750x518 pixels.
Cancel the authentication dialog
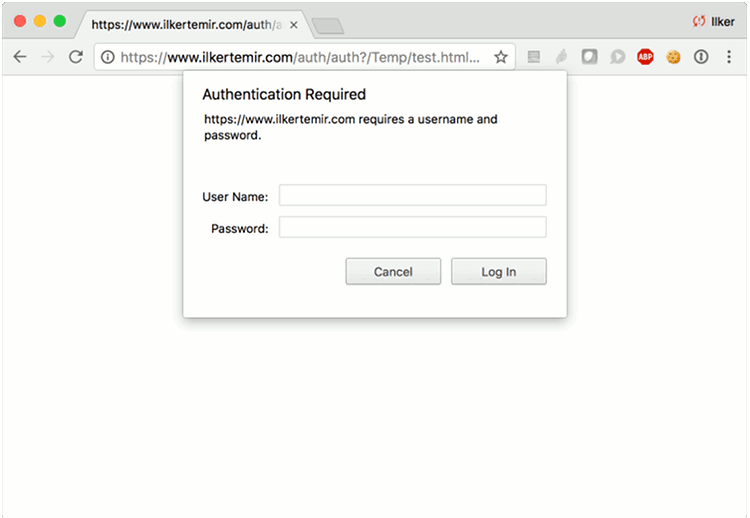click(393, 272)
